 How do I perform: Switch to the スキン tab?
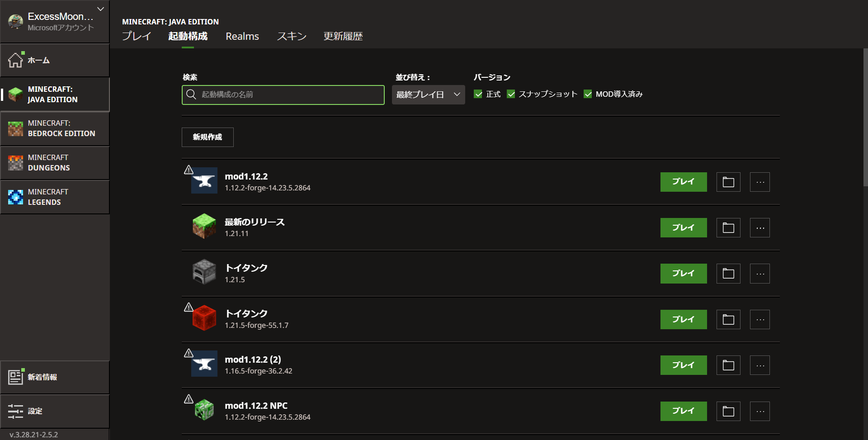pyautogui.click(x=292, y=36)
